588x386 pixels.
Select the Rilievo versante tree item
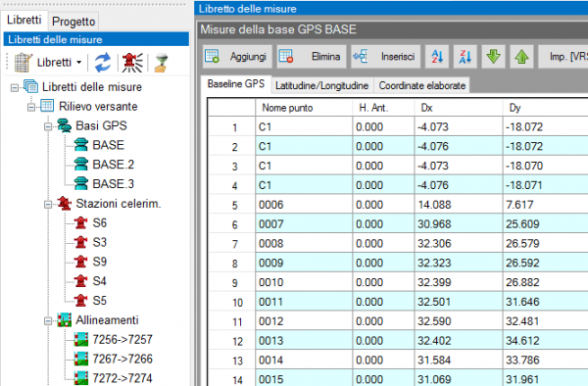[x=98, y=107]
